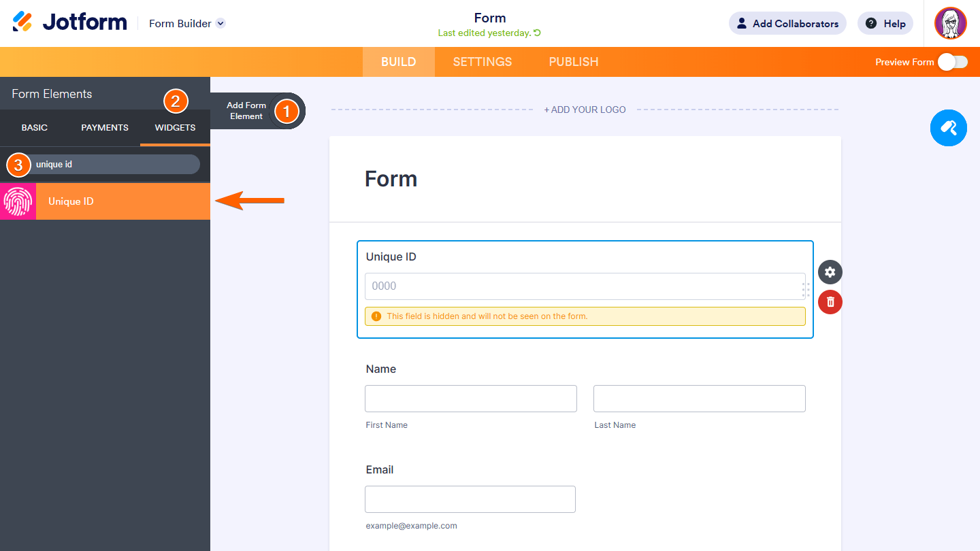This screenshot has width=980, height=551.
Task: Click the drag handle on Unique ID field
Action: pos(806,290)
